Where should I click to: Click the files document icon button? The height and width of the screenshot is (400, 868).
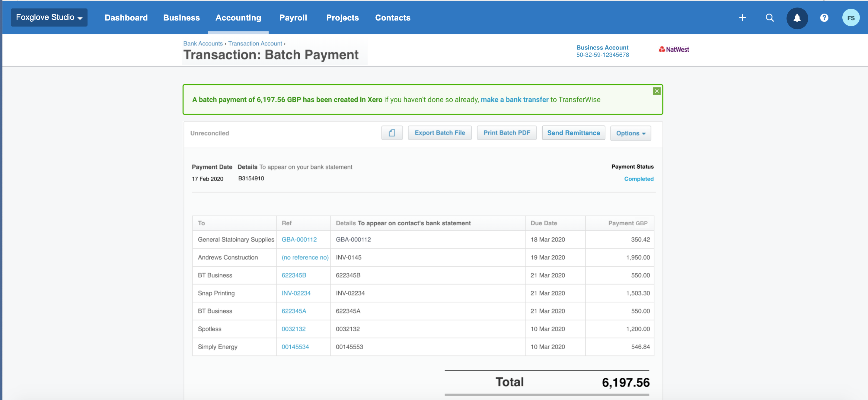391,133
